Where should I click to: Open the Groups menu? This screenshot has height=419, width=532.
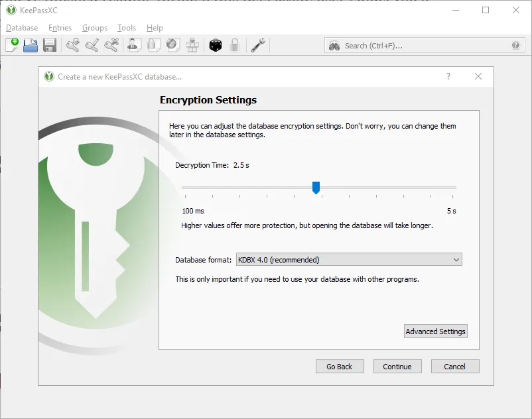pyautogui.click(x=95, y=28)
